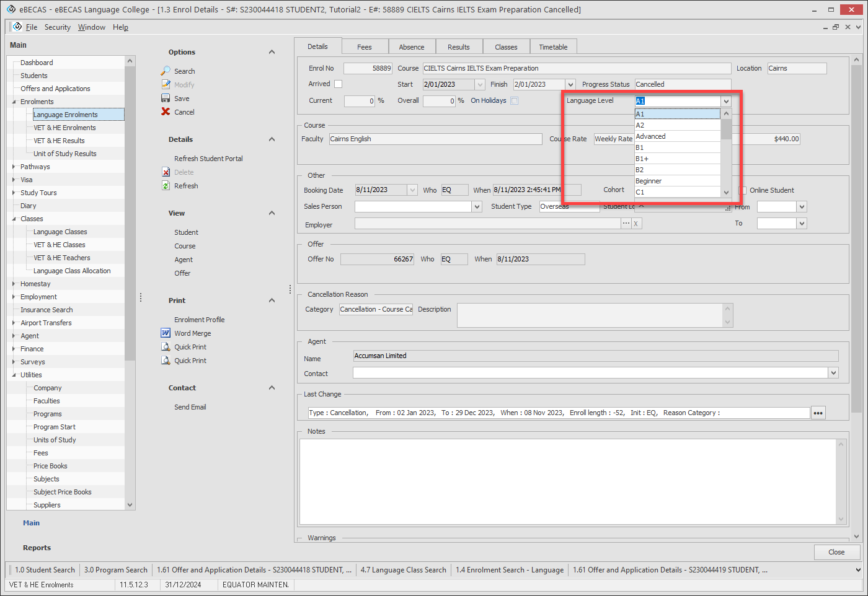Click the Search magnifier icon in Options

coord(166,71)
